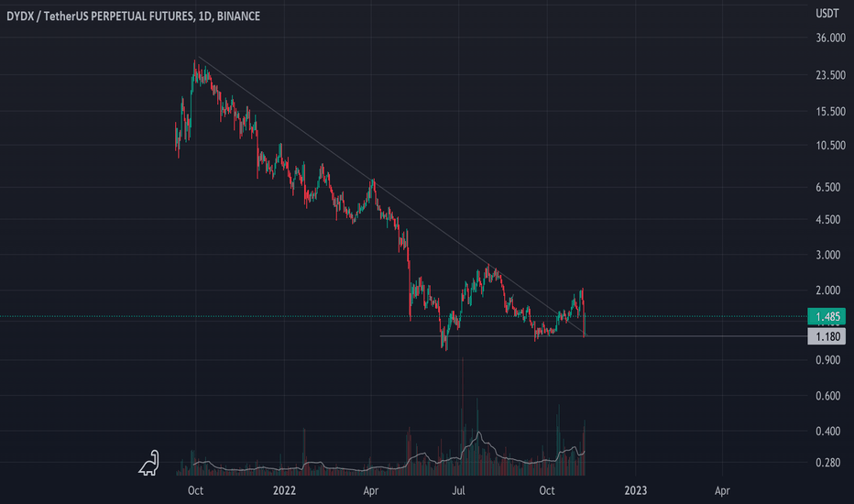Select the green 1.485 current price label
This screenshot has height=504, width=854.
pyautogui.click(x=827, y=316)
